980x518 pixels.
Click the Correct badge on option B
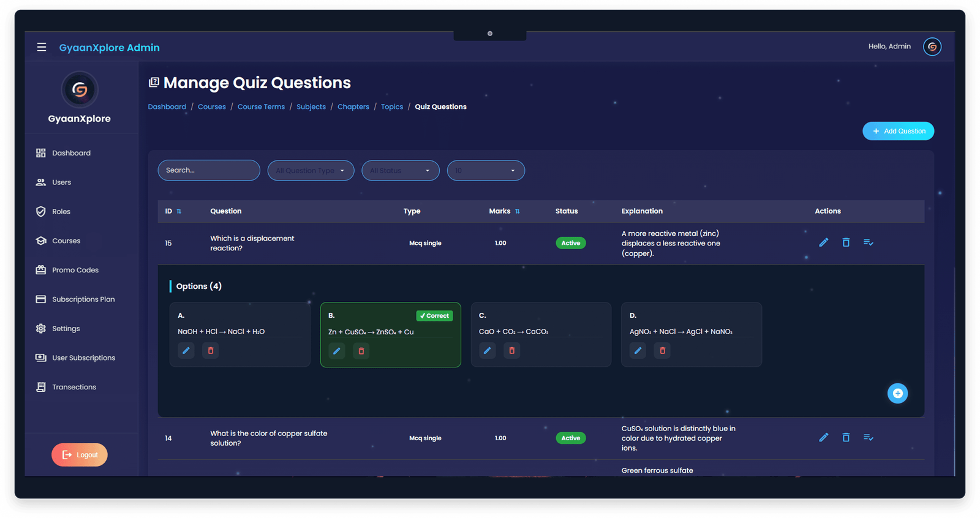[x=434, y=316]
